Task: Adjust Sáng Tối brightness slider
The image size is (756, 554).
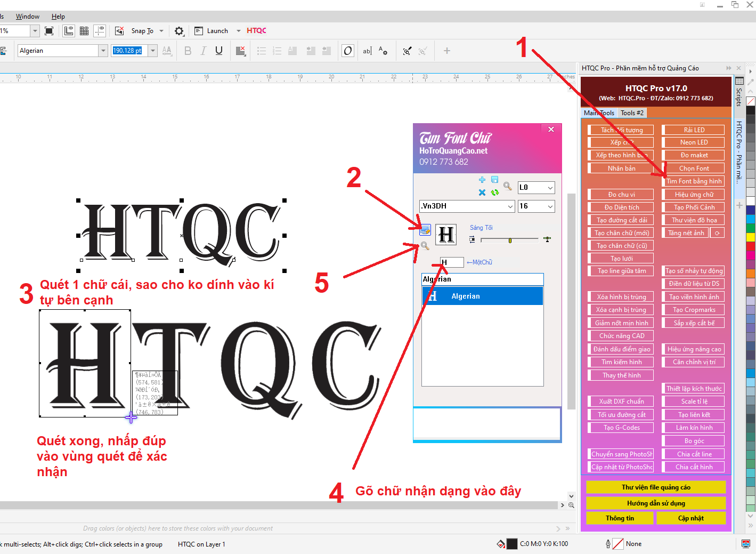Action: pos(510,240)
